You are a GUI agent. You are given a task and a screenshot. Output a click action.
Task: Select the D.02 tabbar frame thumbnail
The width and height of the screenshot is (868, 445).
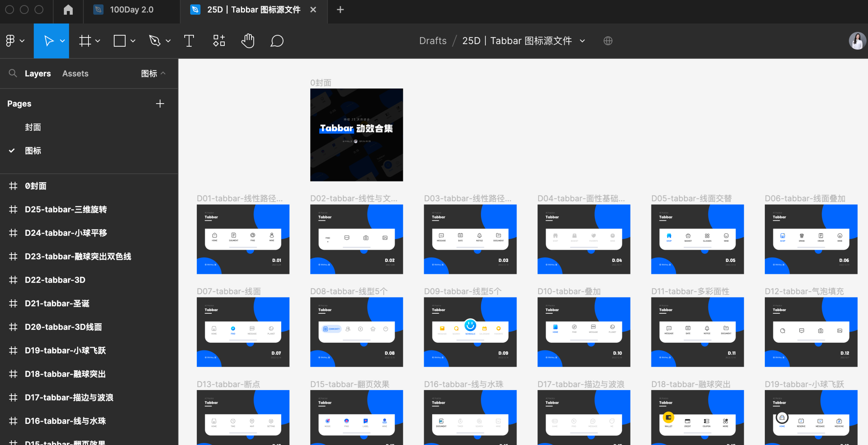coord(356,239)
